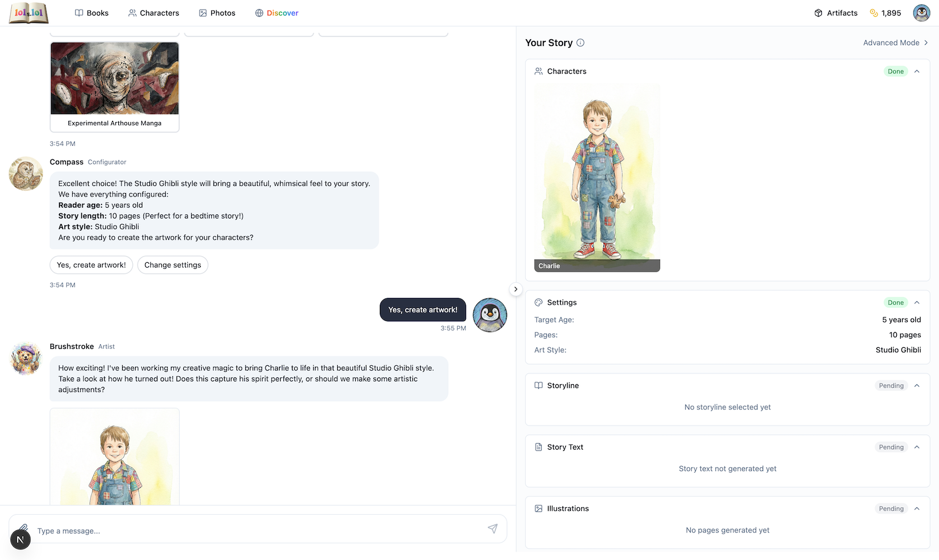
Task: Click the lol.lol book logo
Action: 27,12
